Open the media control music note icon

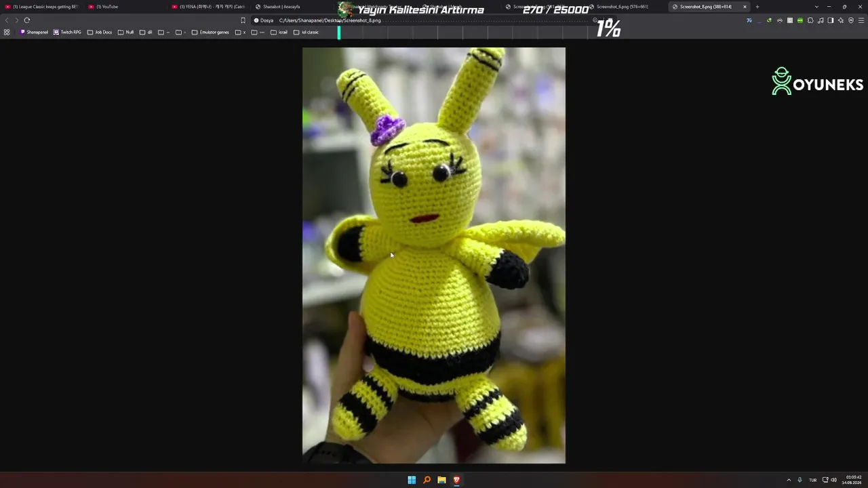821,20
